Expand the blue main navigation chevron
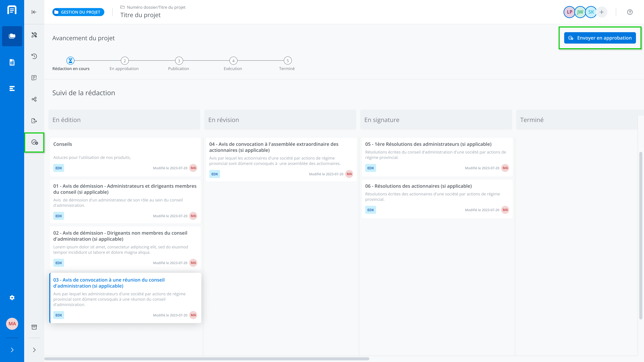The width and height of the screenshot is (644, 362). point(12,350)
